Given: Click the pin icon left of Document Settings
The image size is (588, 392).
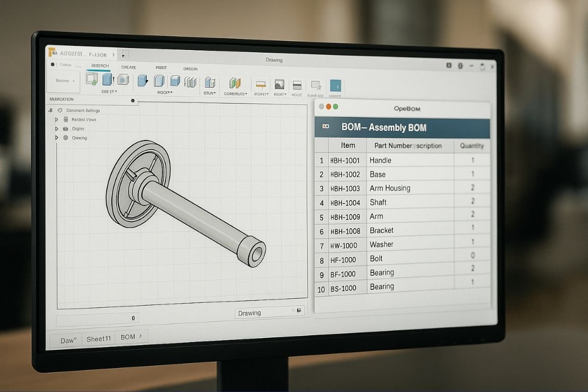Looking at the screenshot, I should click(x=50, y=110).
